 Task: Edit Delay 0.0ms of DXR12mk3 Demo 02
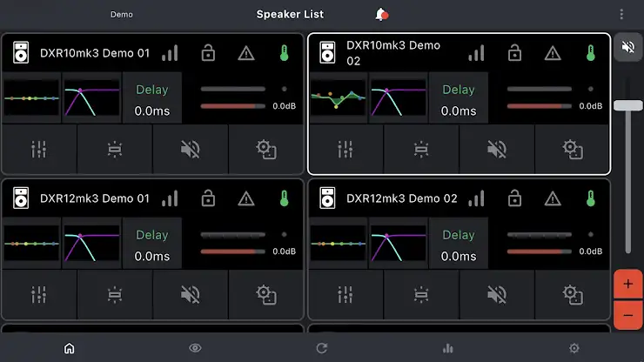[x=459, y=245]
